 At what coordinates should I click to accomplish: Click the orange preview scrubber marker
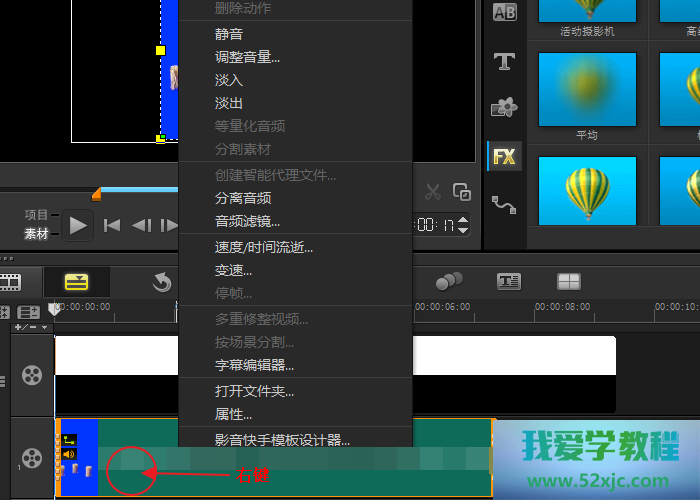click(96, 193)
